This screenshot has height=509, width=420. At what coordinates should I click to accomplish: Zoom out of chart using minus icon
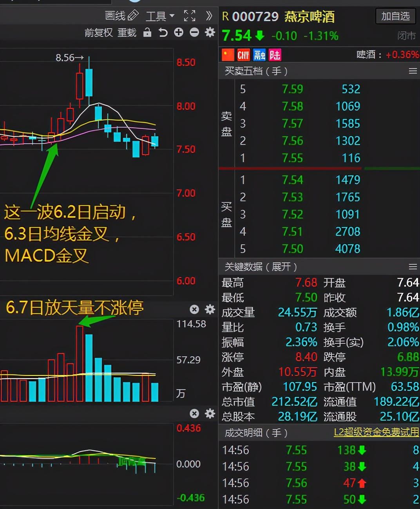[x=194, y=33]
